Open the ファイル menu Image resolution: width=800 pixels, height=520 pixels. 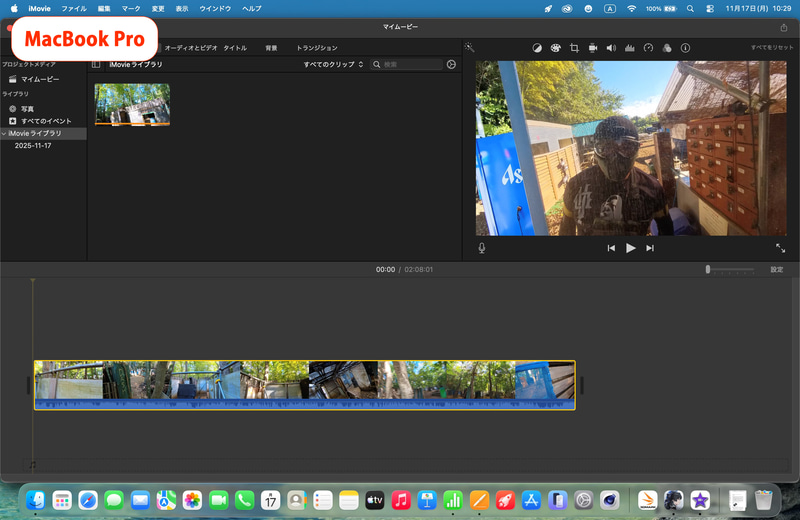74,9
